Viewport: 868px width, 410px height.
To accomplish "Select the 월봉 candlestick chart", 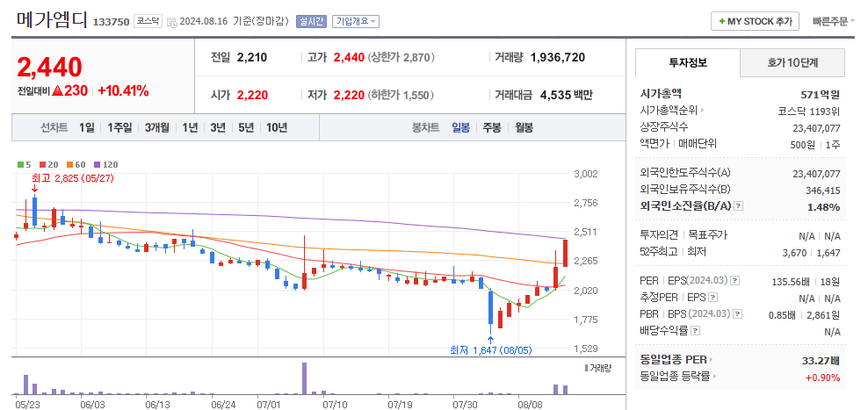I will 524,128.
